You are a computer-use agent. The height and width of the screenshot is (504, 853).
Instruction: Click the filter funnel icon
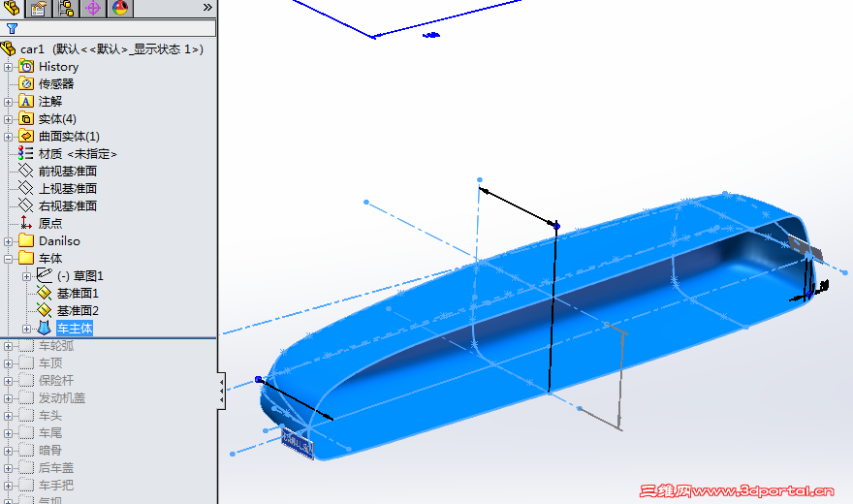coord(12,28)
